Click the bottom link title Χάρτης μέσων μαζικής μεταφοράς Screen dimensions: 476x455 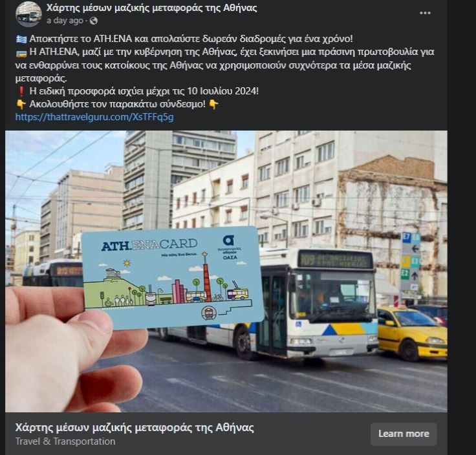click(135, 428)
